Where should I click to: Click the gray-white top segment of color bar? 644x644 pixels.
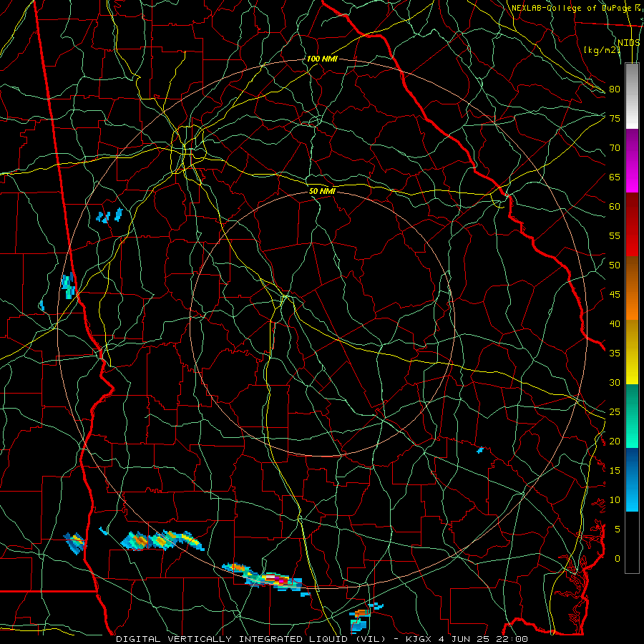[x=632, y=96]
